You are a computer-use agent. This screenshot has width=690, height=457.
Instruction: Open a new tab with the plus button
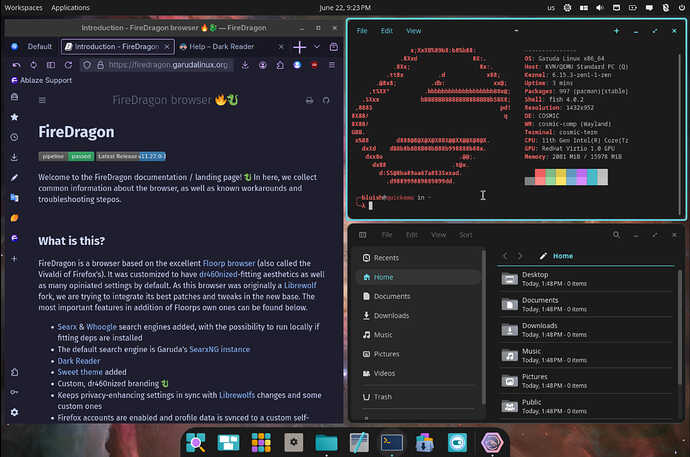coord(299,47)
